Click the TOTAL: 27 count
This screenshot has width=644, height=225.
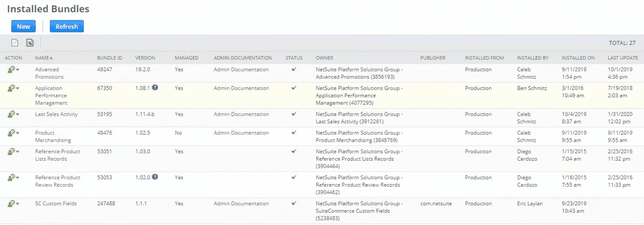[x=622, y=43]
